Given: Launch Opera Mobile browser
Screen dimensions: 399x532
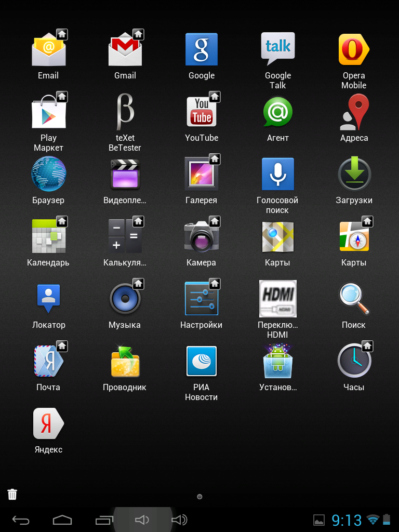Looking at the screenshot, I should pos(354,49).
